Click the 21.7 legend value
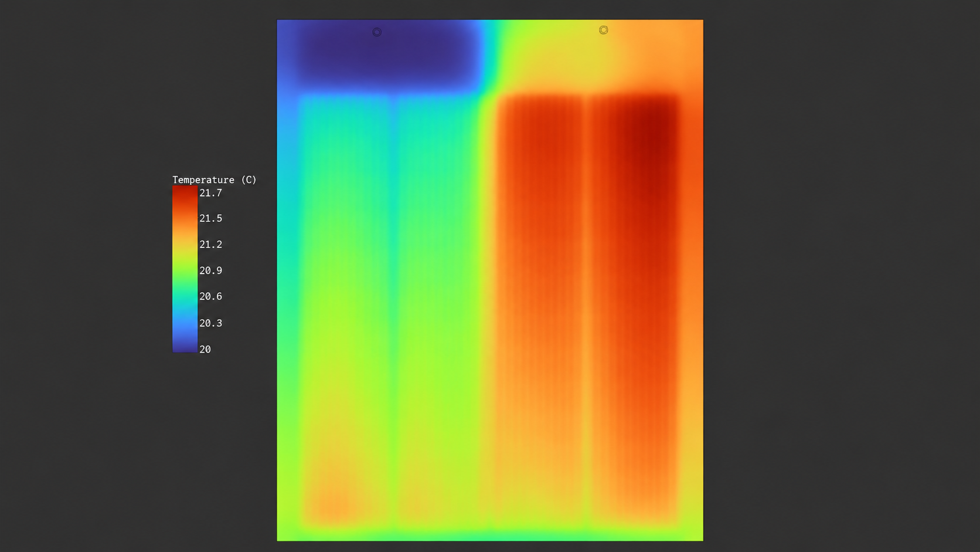The image size is (980, 552). (x=210, y=193)
